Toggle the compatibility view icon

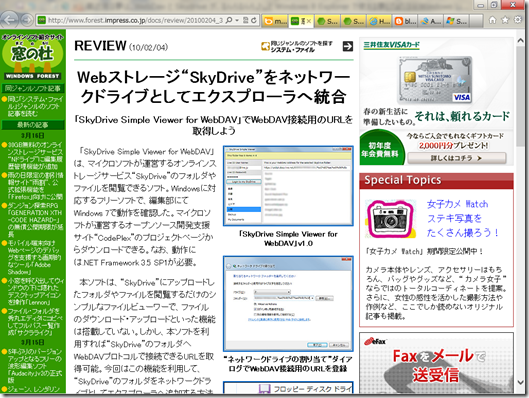click(x=246, y=20)
